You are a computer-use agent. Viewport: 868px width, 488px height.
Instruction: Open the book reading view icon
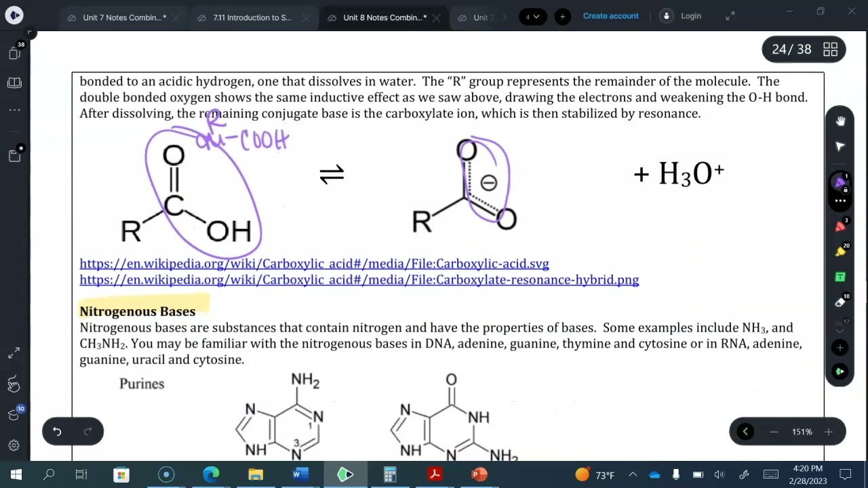tap(14, 83)
